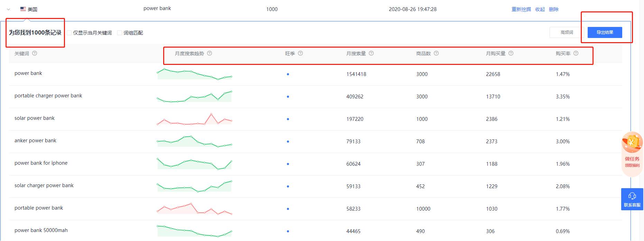Screen dimensions: 644x241
Task: Click help icon beside 月搜索量 header
Action: [x=371, y=53]
